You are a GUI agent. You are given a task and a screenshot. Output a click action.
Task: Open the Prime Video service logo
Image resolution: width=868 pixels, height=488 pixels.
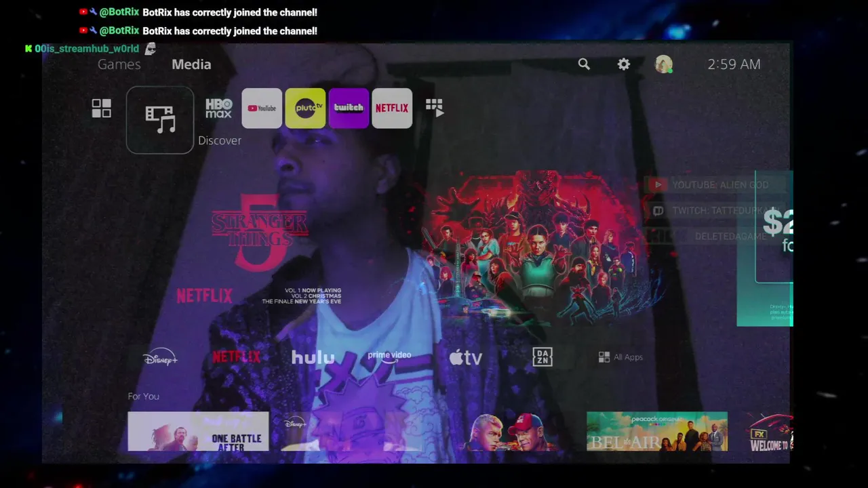(x=389, y=357)
